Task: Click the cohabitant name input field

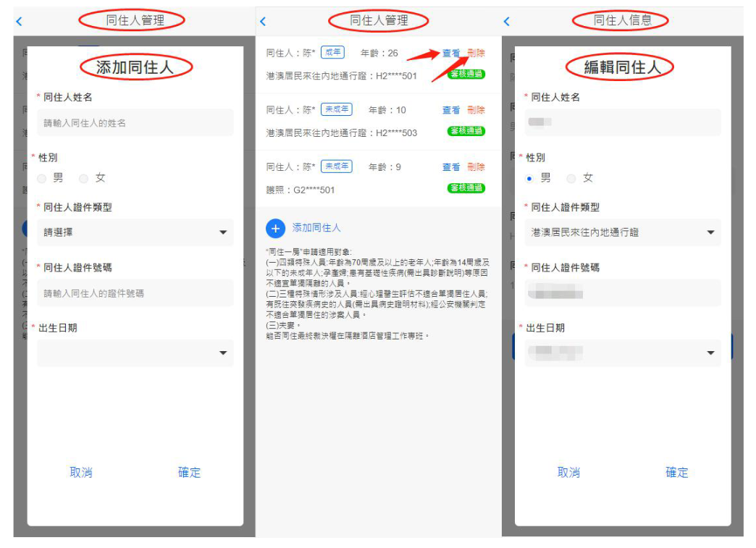Action: pyautogui.click(x=135, y=123)
